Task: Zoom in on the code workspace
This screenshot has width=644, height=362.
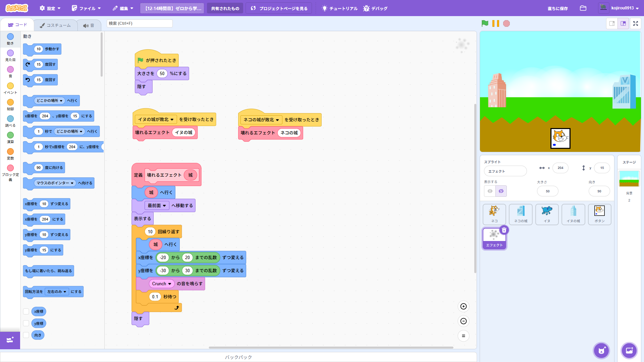Action: point(463,306)
